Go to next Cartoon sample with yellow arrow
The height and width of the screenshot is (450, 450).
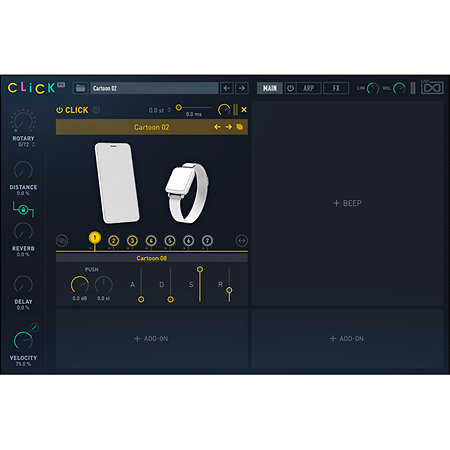229,127
